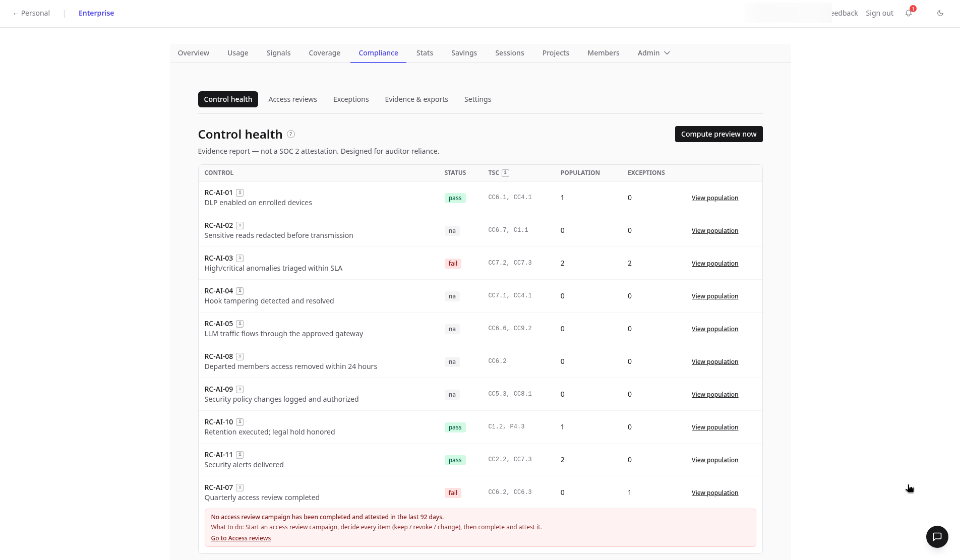
Task: Click the TSC column info icon
Action: 505,173
